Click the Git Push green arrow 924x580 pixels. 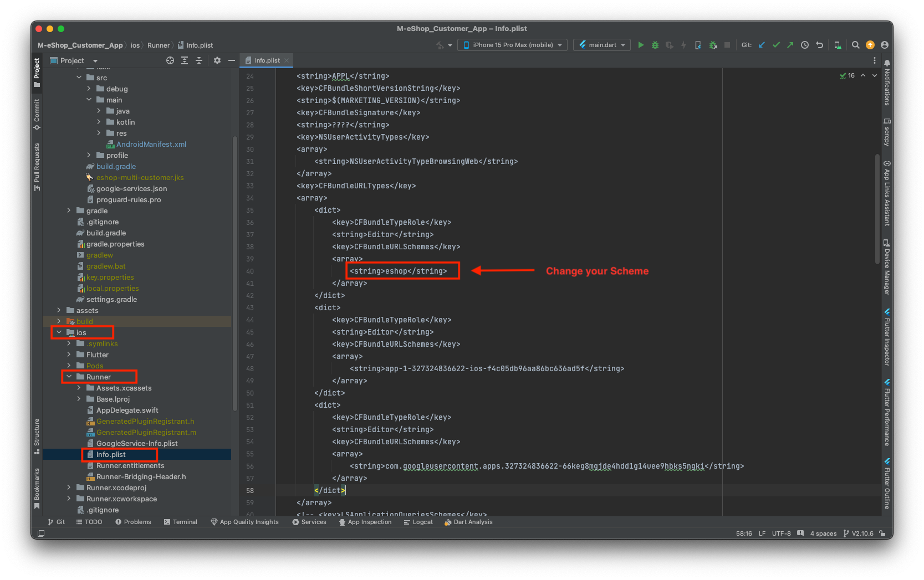pyautogui.click(x=790, y=45)
